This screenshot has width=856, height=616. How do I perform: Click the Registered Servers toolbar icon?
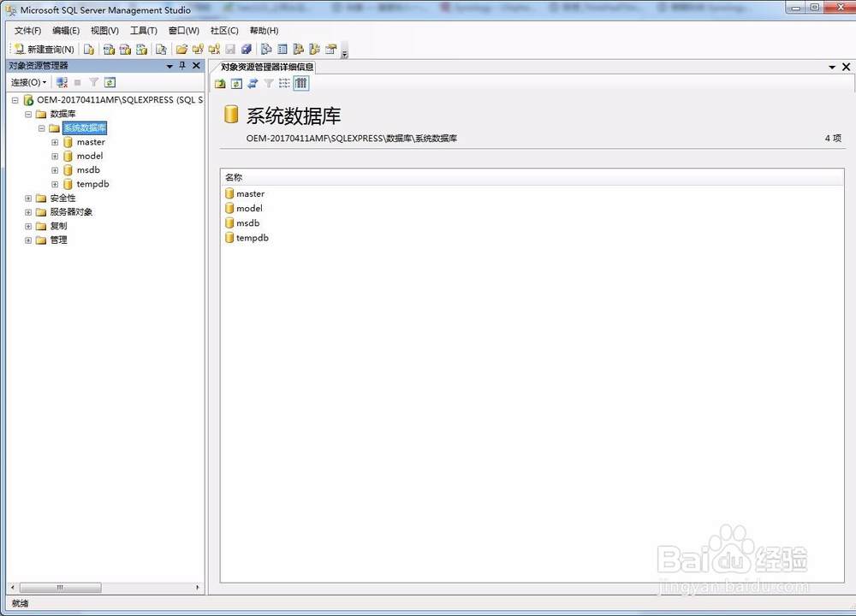(266, 50)
